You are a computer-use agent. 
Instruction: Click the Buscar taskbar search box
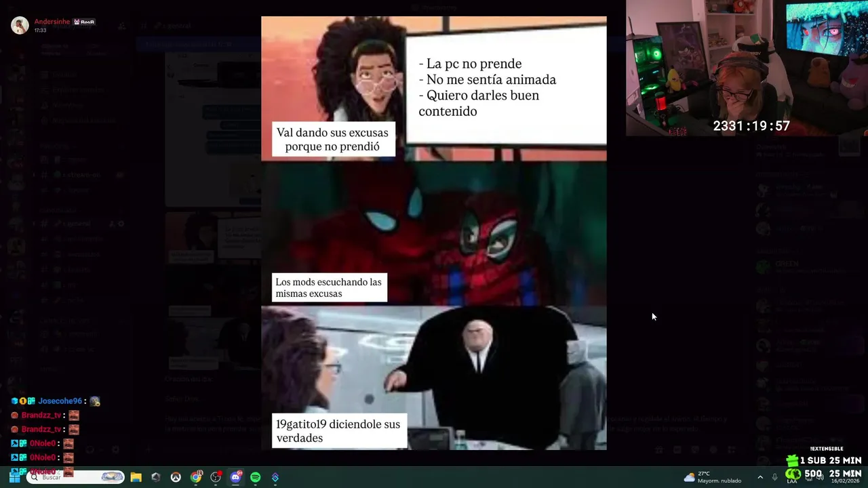(x=75, y=477)
